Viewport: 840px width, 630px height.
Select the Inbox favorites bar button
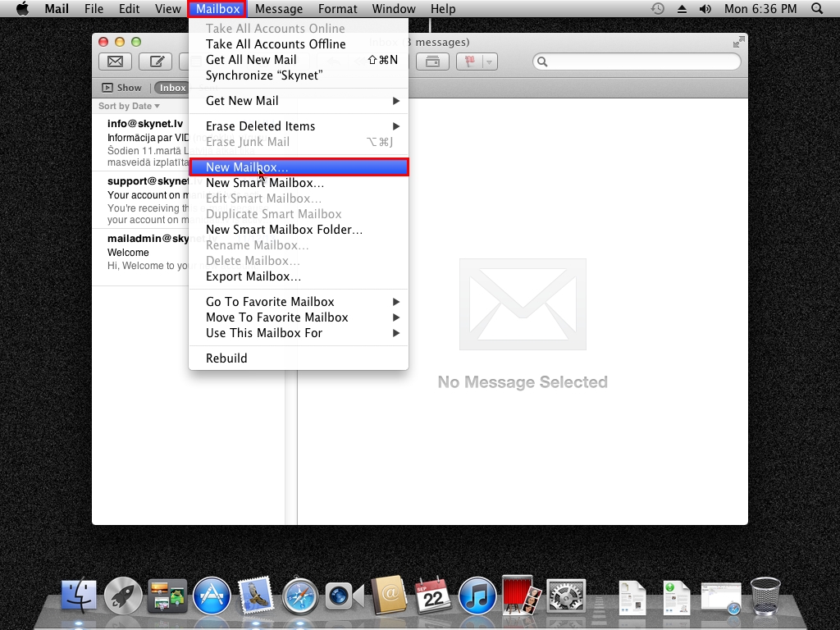tap(172, 88)
